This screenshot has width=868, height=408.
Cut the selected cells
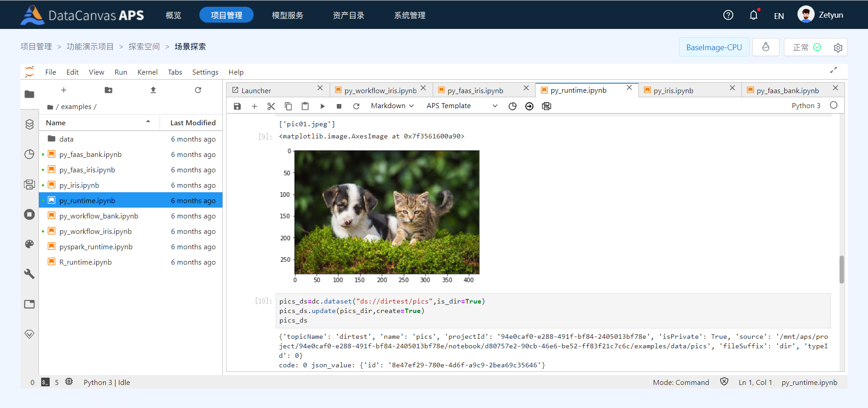[x=271, y=106]
